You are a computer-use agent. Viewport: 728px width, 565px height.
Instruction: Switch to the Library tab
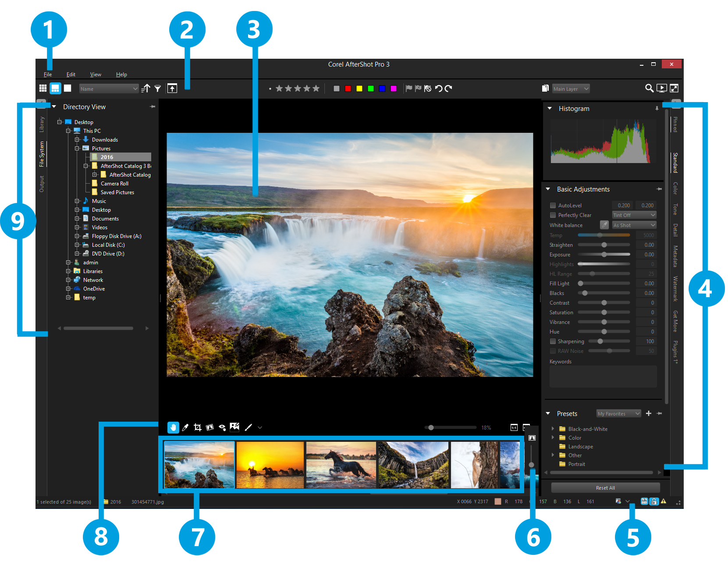click(x=42, y=124)
